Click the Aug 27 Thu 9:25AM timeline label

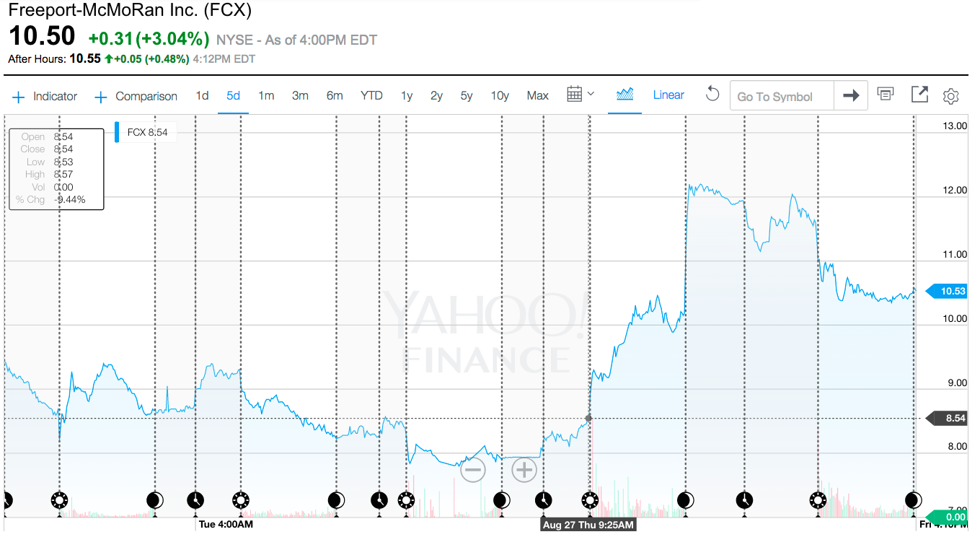pos(588,525)
